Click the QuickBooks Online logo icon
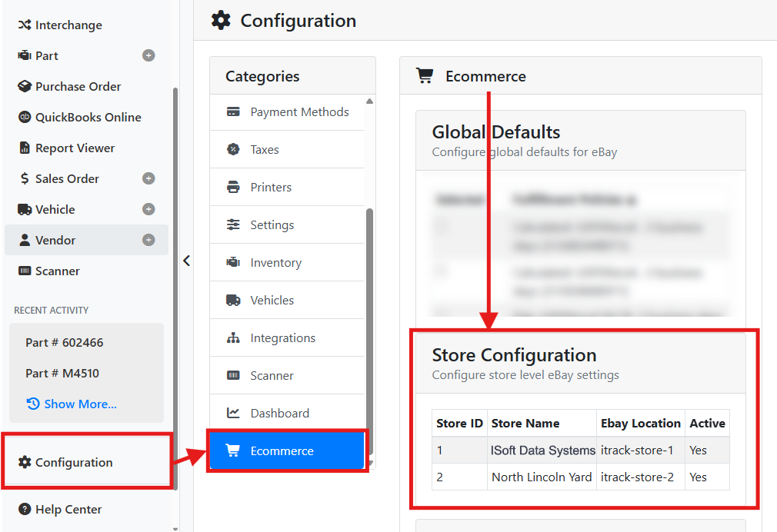This screenshot has width=777, height=532. (25, 117)
